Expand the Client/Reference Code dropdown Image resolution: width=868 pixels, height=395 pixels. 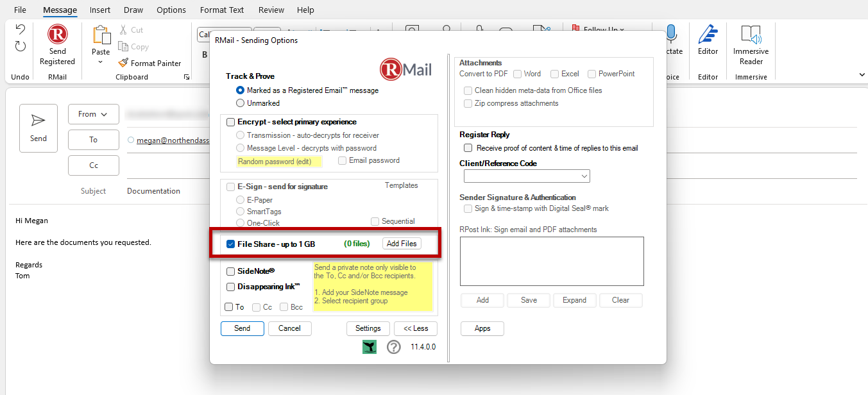click(584, 176)
